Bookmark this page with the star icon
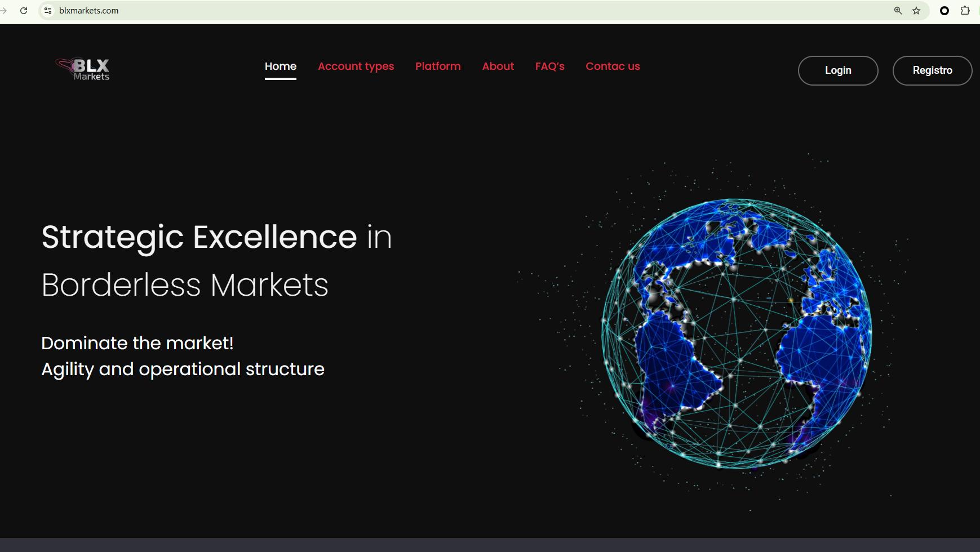Viewport: 980px width, 552px height. click(916, 11)
